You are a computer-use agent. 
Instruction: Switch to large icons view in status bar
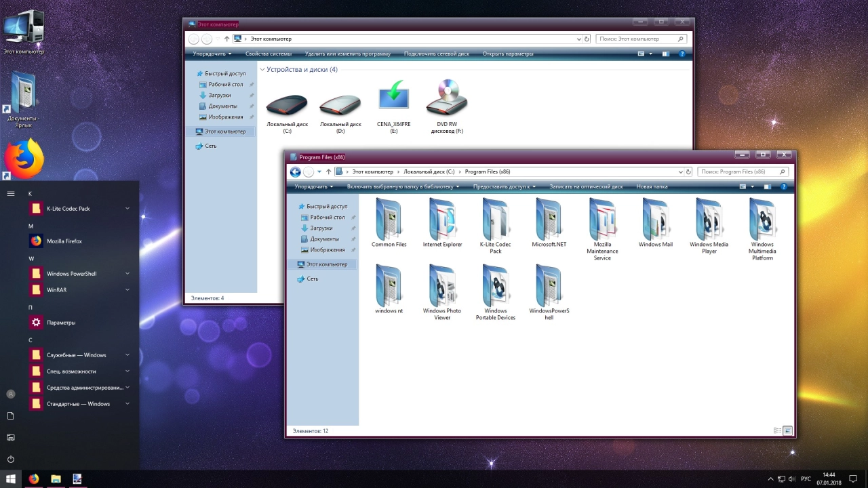(787, 430)
